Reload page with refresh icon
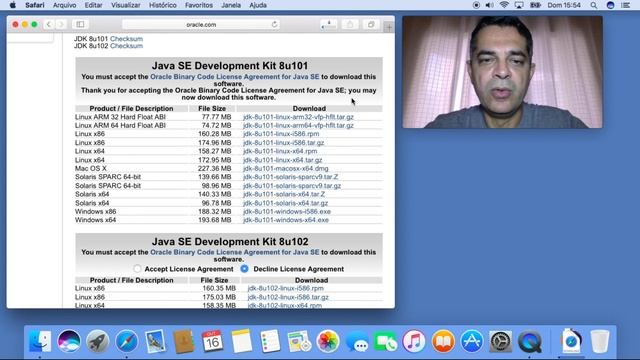The height and width of the screenshot is (360, 640). (x=274, y=24)
